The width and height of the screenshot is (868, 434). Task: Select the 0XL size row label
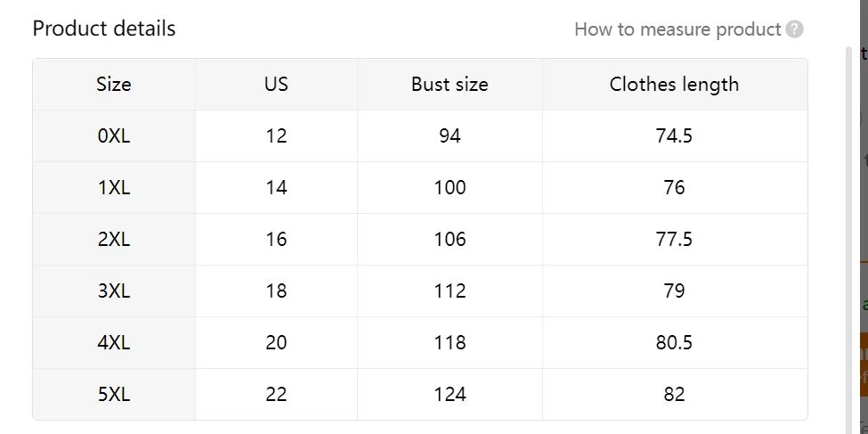click(114, 136)
